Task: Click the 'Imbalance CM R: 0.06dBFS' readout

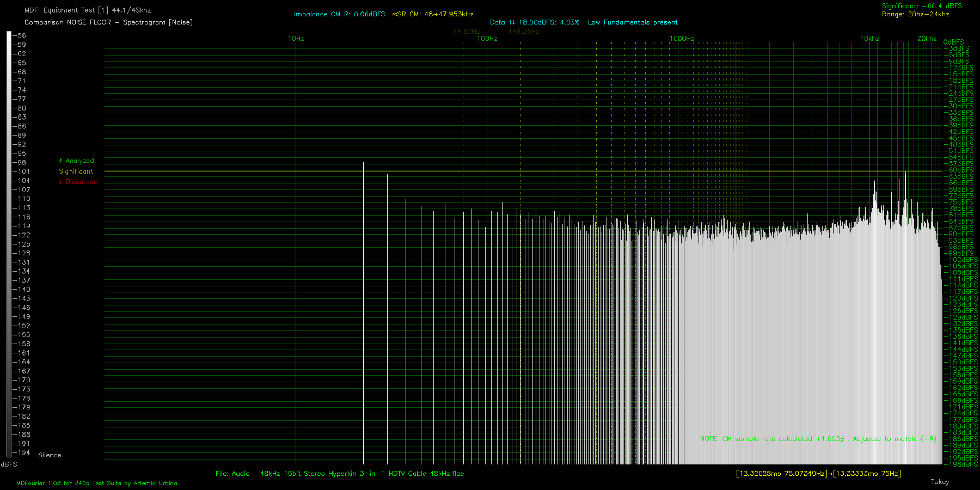Action: 339,14
